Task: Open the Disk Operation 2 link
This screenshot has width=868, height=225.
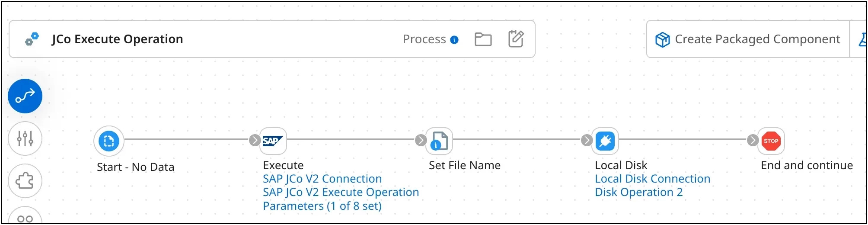Action: pyautogui.click(x=638, y=192)
